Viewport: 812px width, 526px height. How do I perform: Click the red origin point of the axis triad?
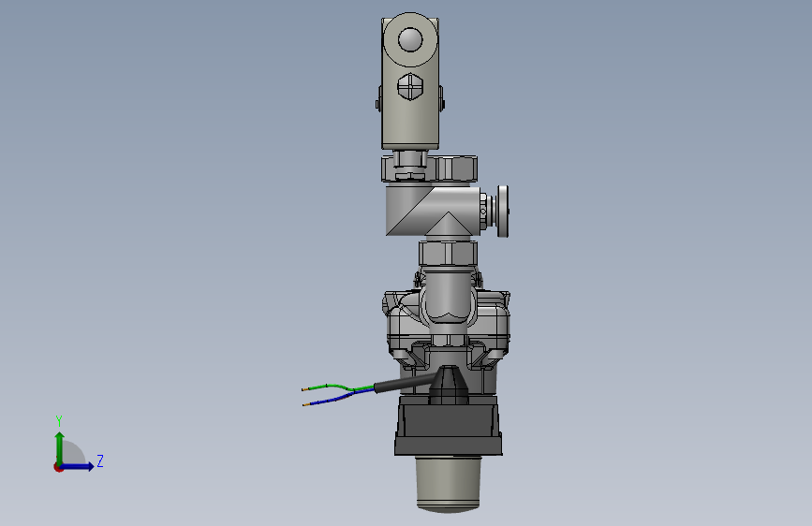[58, 467]
